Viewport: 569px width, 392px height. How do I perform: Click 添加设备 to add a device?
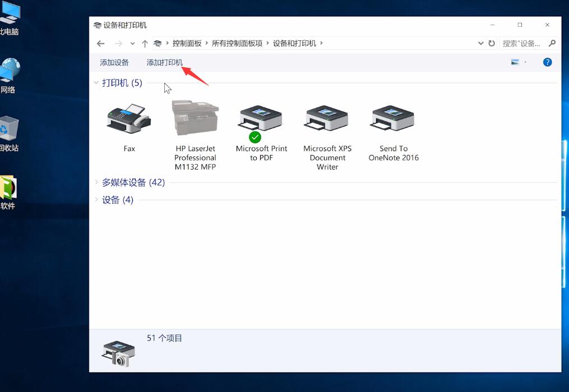coord(114,62)
